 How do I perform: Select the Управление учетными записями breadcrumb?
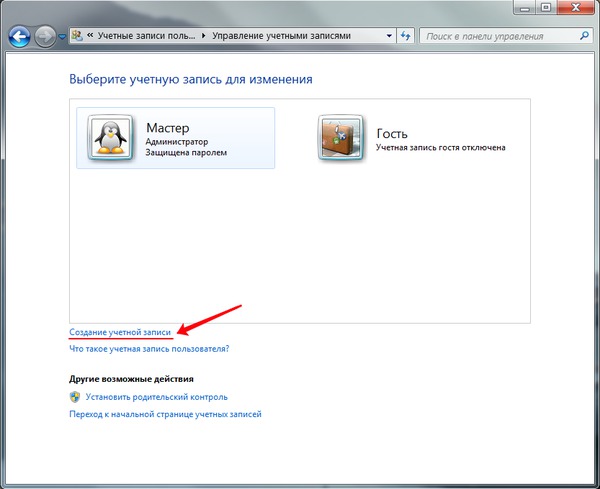coord(281,36)
